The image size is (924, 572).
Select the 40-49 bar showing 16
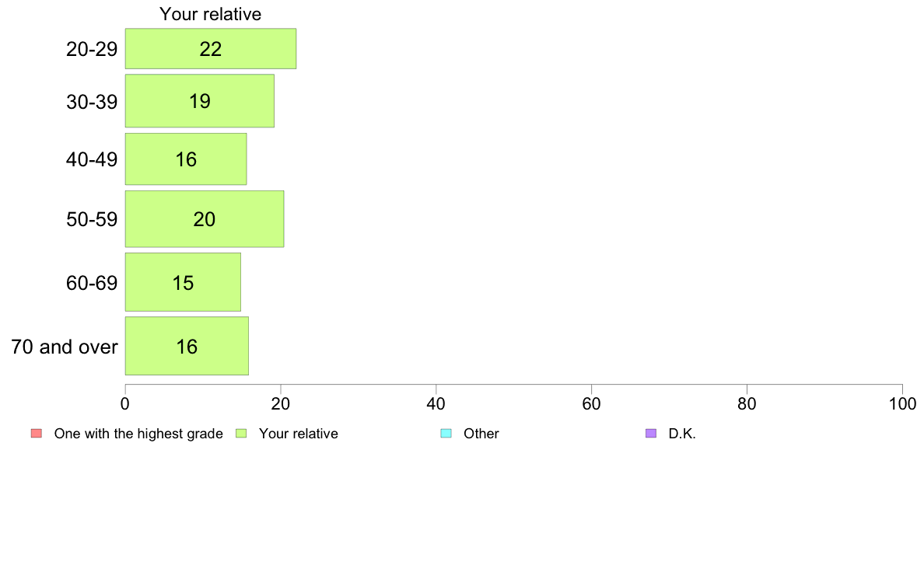(186, 159)
